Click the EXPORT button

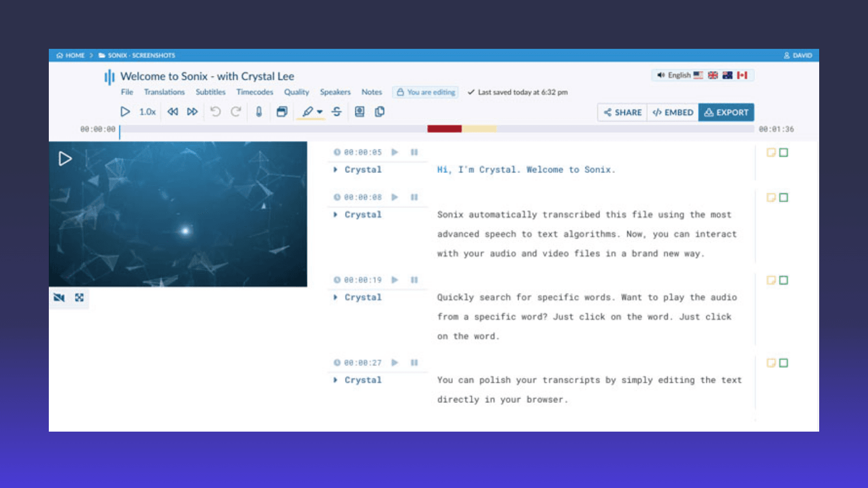726,112
